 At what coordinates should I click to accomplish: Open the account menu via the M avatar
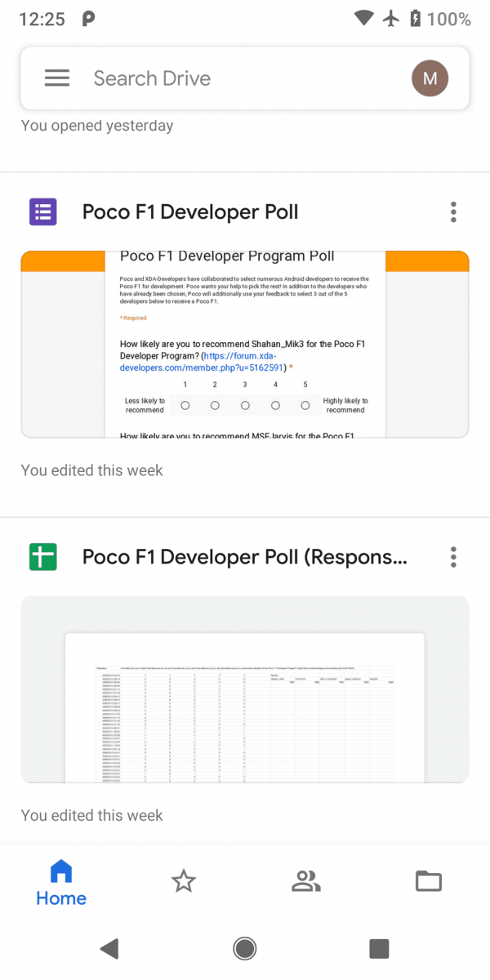[x=430, y=78]
